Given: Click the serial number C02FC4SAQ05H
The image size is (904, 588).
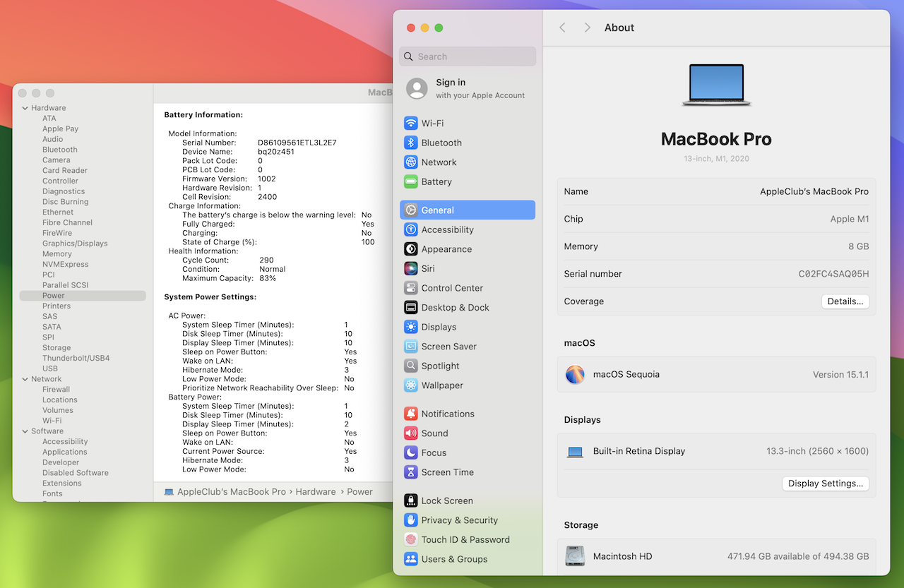Looking at the screenshot, I should [x=834, y=274].
